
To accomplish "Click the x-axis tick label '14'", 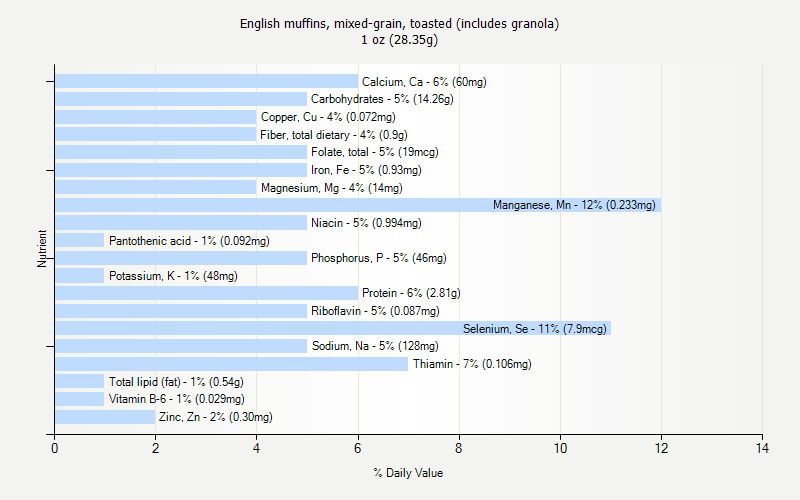I will [762, 448].
